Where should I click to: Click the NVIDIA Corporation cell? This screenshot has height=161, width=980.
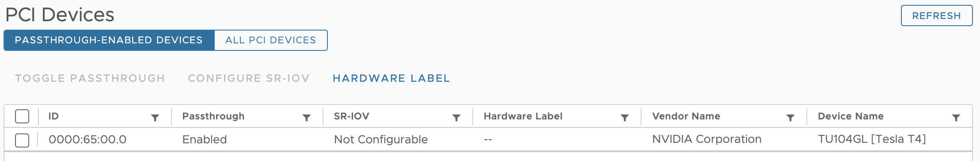tap(707, 139)
